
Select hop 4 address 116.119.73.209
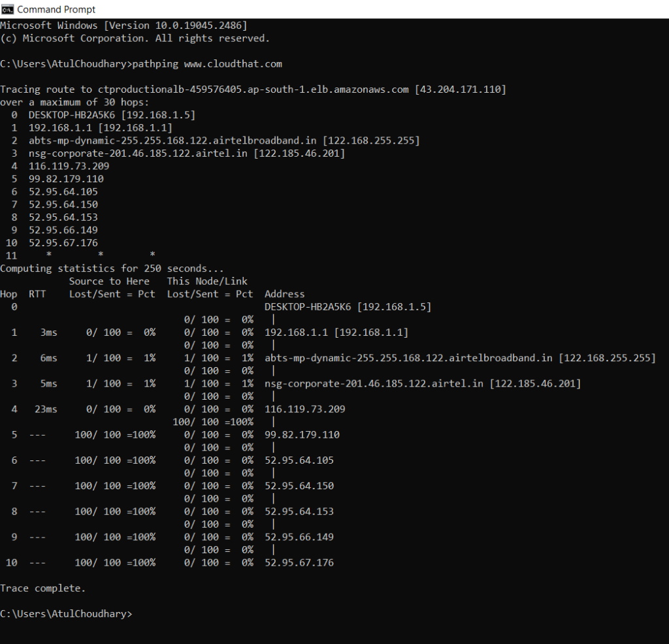pos(69,165)
